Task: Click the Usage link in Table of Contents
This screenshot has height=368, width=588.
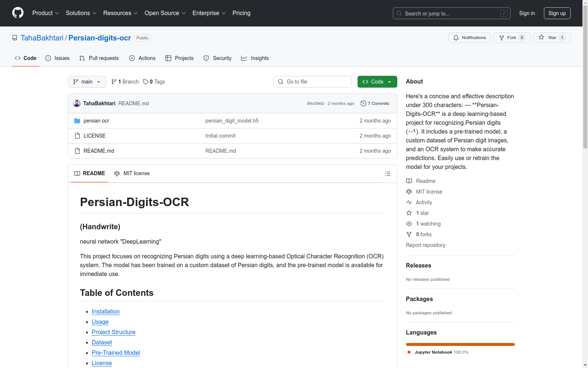Action: pos(100,322)
